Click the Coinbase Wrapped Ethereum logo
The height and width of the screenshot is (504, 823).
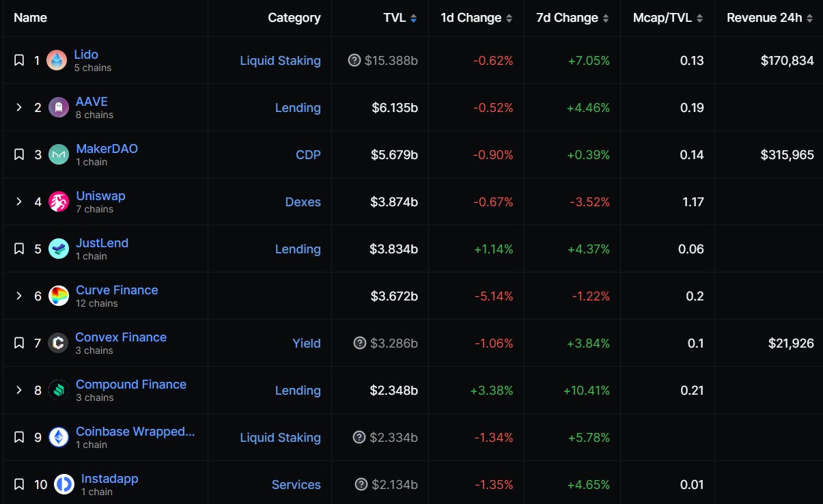[59, 437]
